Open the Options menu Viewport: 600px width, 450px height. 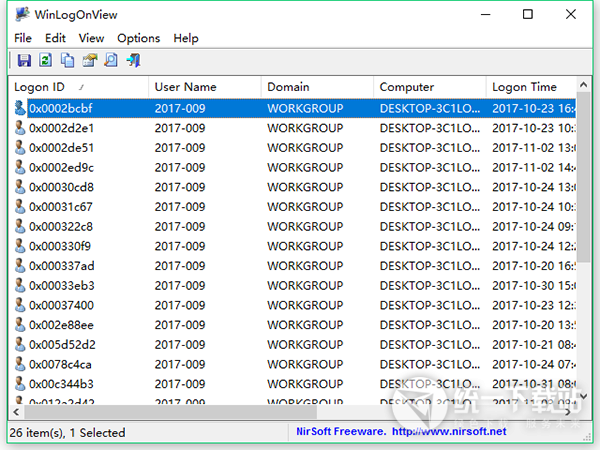139,38
